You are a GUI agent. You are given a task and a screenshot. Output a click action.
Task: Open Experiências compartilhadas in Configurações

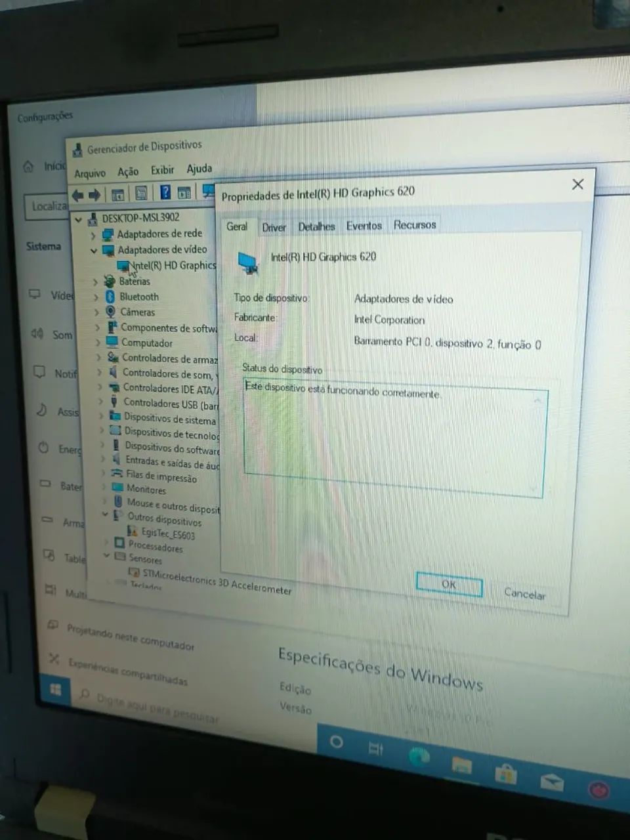[127, 671]
